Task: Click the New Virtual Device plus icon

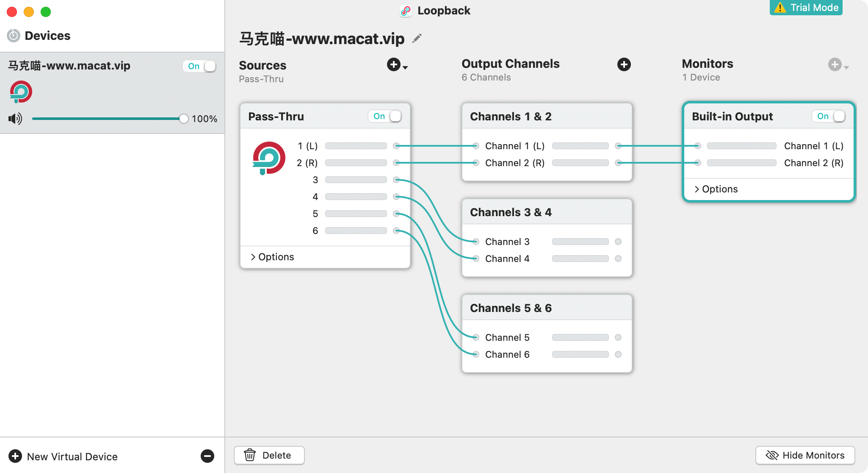Action: coord(15,456)
